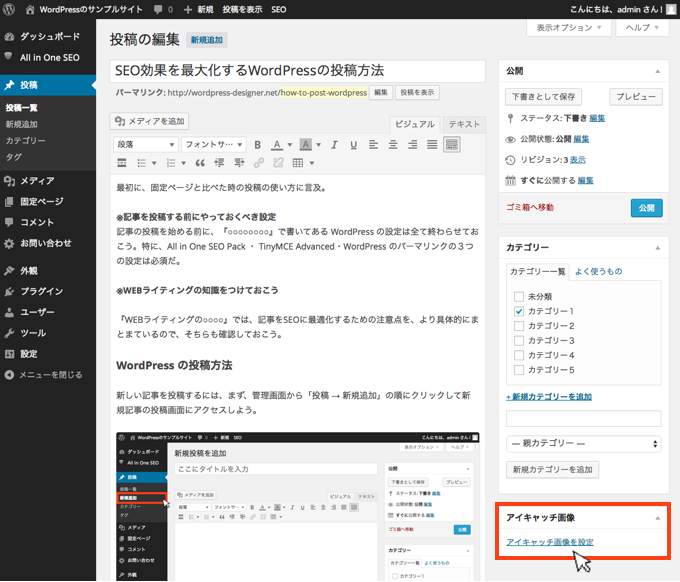Check the カテゴリー4 checkbox
The image size is (680, 582).
click(x=519, y=355)
